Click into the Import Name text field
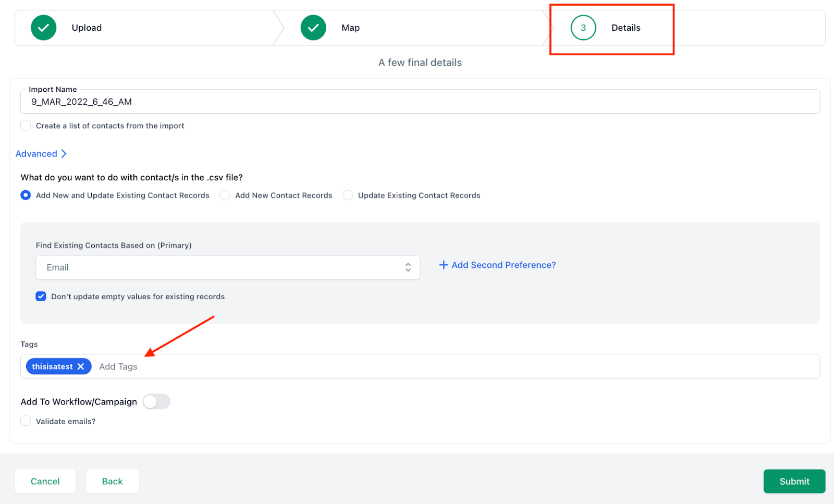 pos(420,102)
